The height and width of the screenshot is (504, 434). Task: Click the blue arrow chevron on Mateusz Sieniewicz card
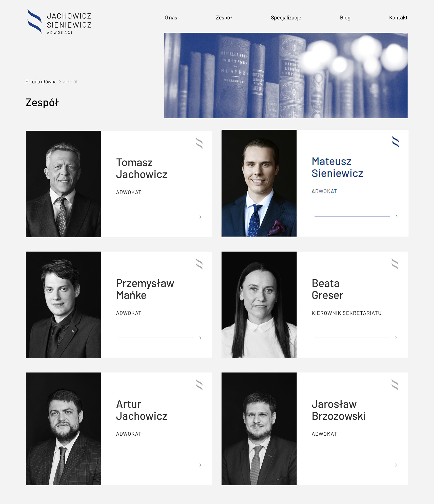[x=397, y=216]
